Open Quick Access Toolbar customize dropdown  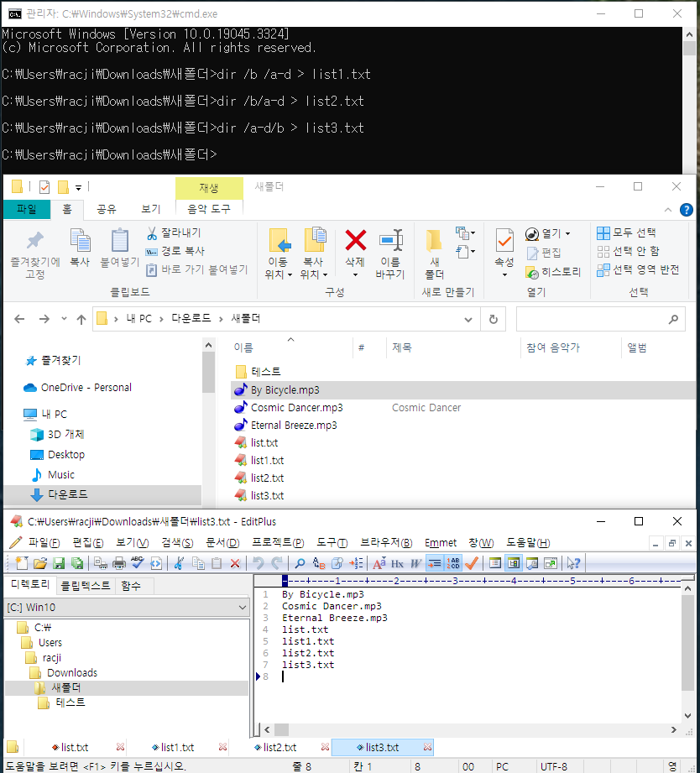78,187
